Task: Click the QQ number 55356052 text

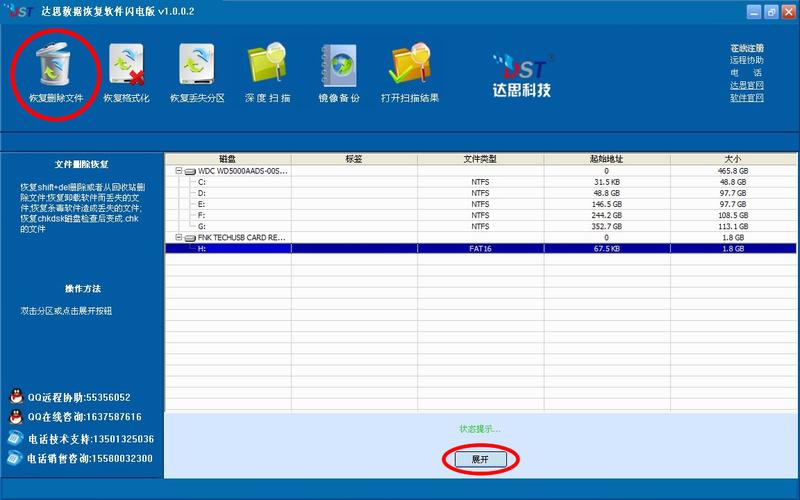Action: [108, 397]
